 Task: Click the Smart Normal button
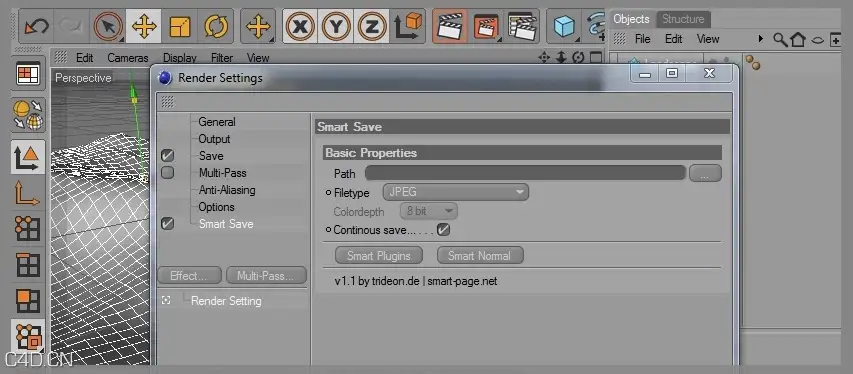(480, 255)
